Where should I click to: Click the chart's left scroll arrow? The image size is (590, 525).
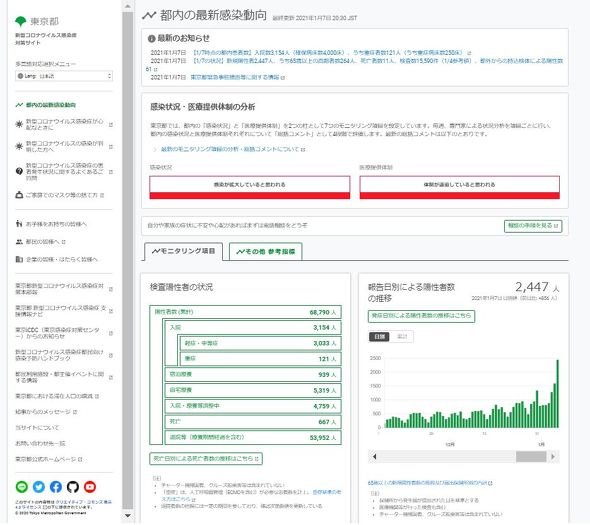pos(374,457)
